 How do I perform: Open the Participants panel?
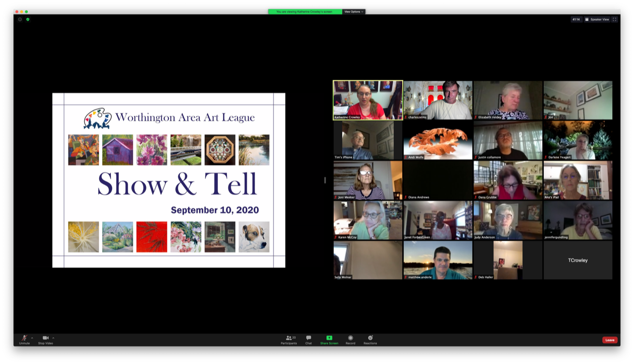click(289, 340)
